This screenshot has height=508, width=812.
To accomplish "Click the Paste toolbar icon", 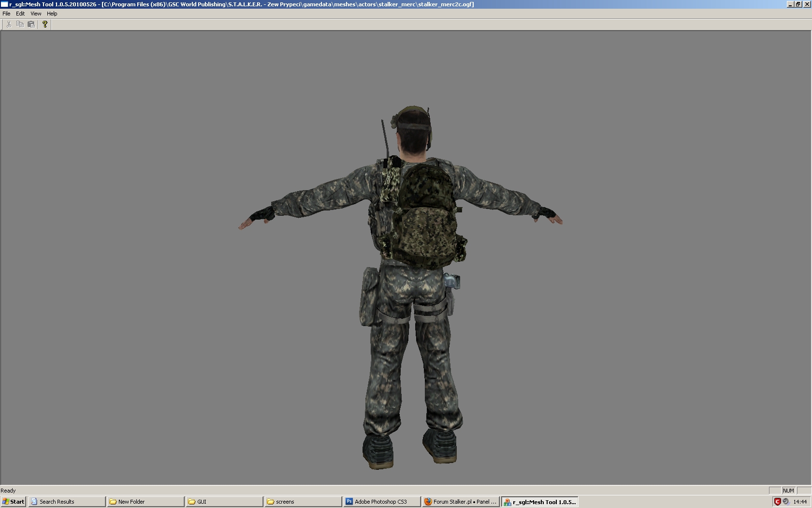I will pos(31,24).
